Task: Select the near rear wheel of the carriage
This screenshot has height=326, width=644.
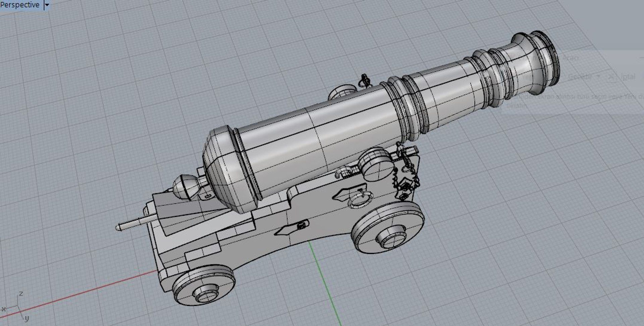Action: point(204,284)
